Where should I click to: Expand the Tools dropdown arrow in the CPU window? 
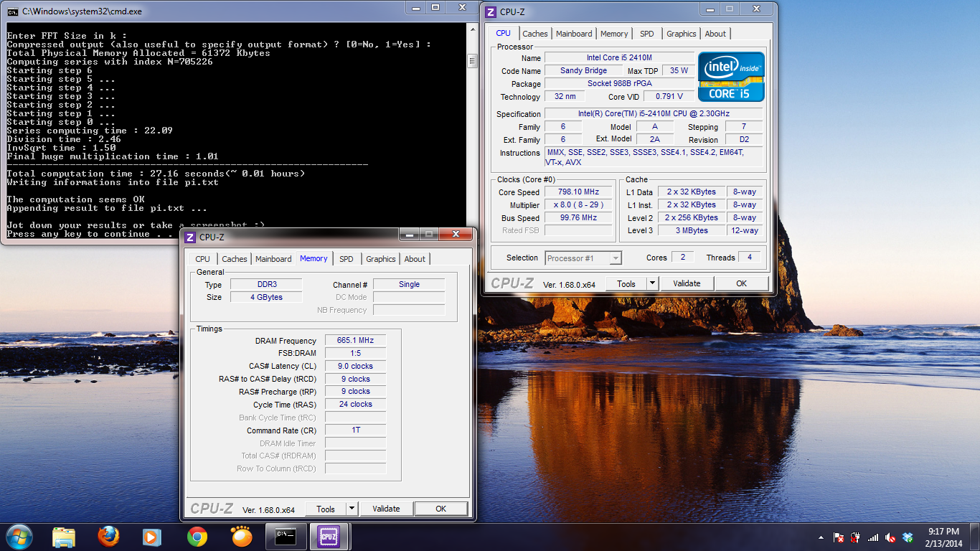tap(652, 283)
